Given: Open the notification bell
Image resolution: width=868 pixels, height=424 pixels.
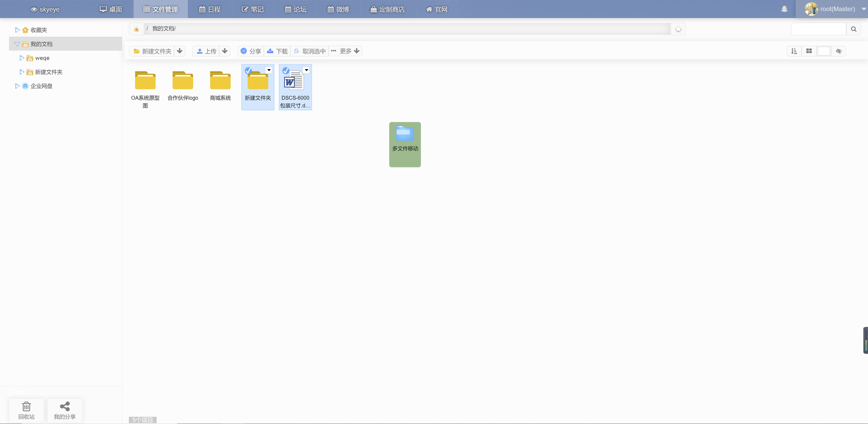Looking at the screenshot, I should pos(784,9).
